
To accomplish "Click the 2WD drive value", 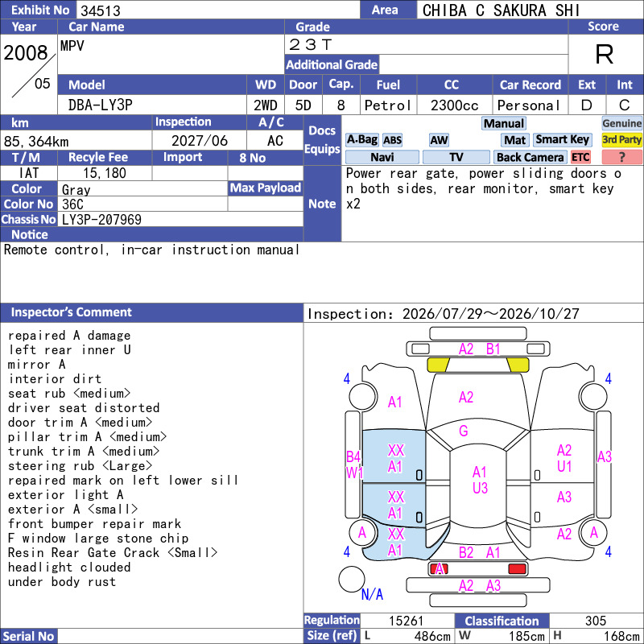I will pyautogui.click(x=266, y=105).
